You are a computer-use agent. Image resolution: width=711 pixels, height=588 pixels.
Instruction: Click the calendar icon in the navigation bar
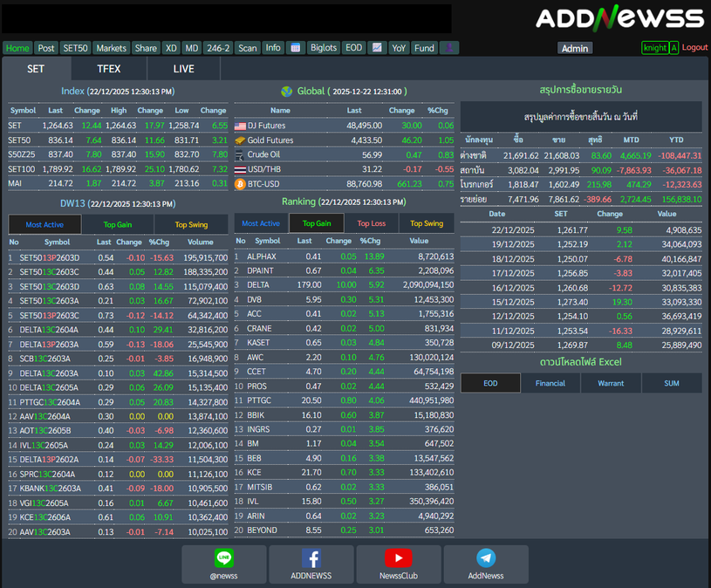pos(296,48)
